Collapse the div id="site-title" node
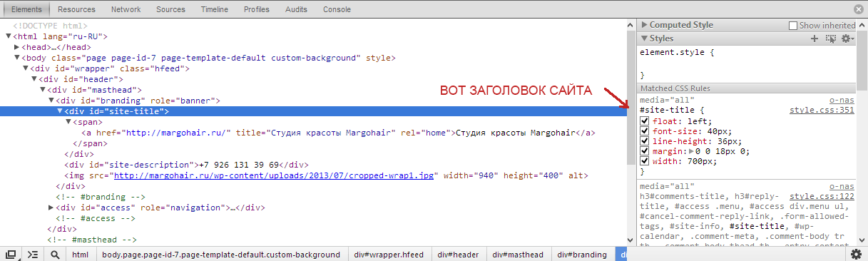Image resolution: width=868 pixels, height=261 pixels. tap(60, 111)
